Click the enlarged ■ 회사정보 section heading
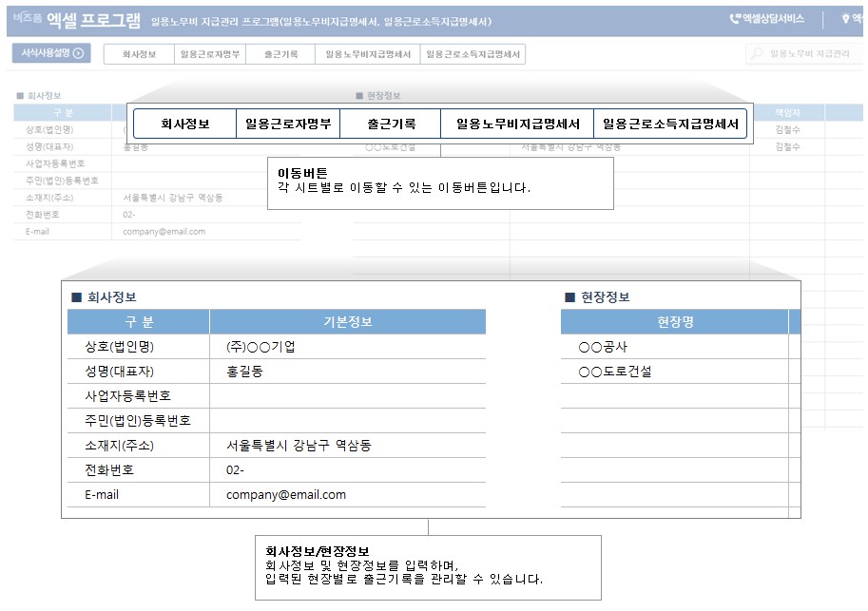868x611 pixels. click(104, 297)
